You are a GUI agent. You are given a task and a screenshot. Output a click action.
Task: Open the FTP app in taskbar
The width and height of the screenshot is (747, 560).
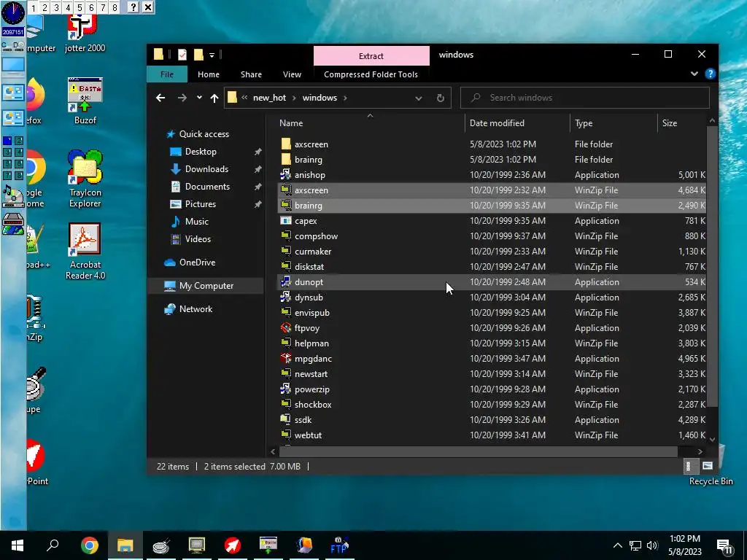pos(338,545)
